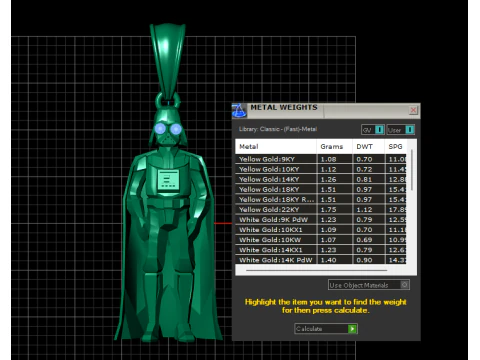Click the 1.26 grams value
The height and width of the screenshot is (360, 480).
[328, 179]
